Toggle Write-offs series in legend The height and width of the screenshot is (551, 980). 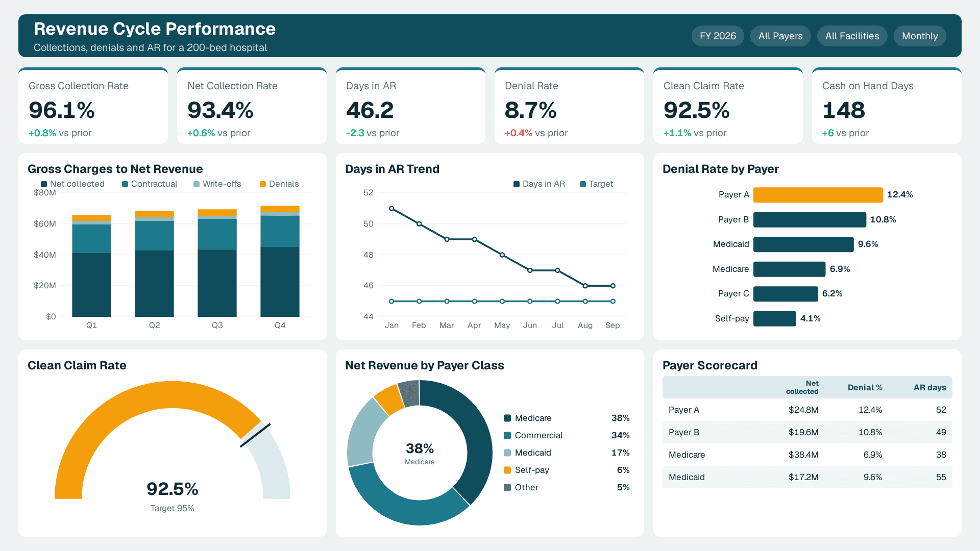point(217,184)
